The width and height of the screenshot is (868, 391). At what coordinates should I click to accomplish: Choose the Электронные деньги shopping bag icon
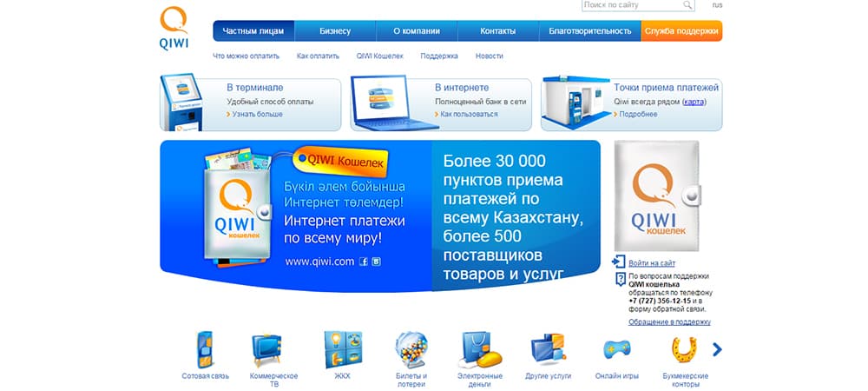click(481, 349)
